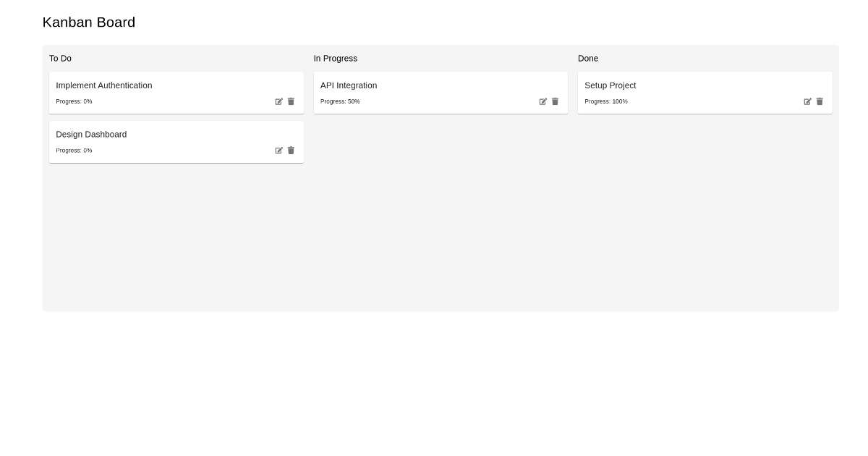This screenshot has height=456, width=868.
Task: Open the edit icon for Setup Project
Action: [x=808, y=101]
